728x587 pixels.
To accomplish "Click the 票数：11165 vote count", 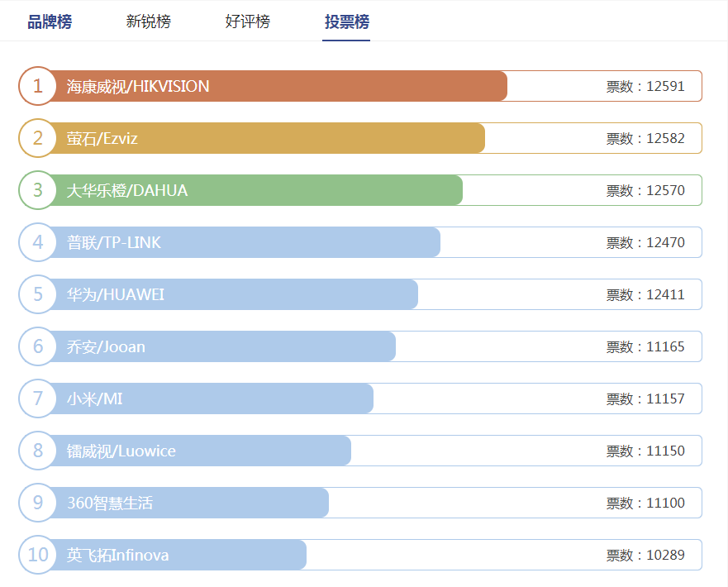I will point(645,346).
